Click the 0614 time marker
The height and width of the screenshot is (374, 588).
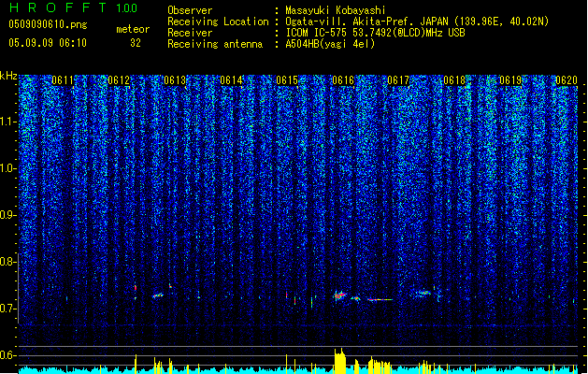(x=231, y=80)
